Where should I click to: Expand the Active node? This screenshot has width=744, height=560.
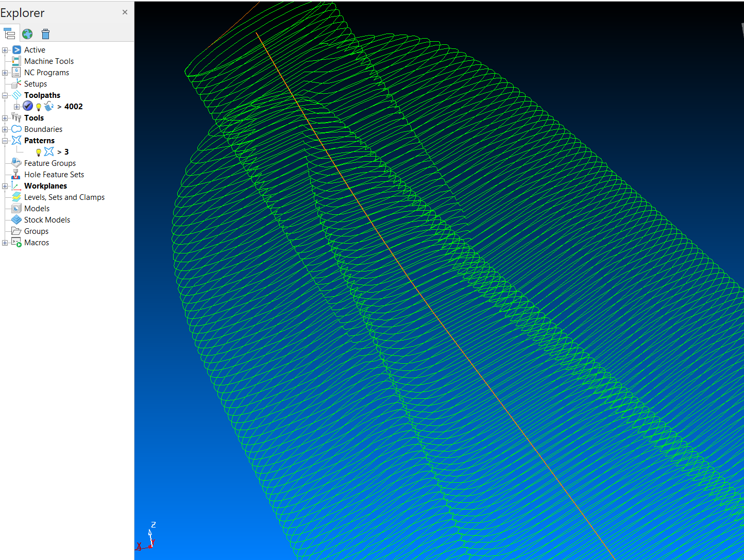pos(5,49)
